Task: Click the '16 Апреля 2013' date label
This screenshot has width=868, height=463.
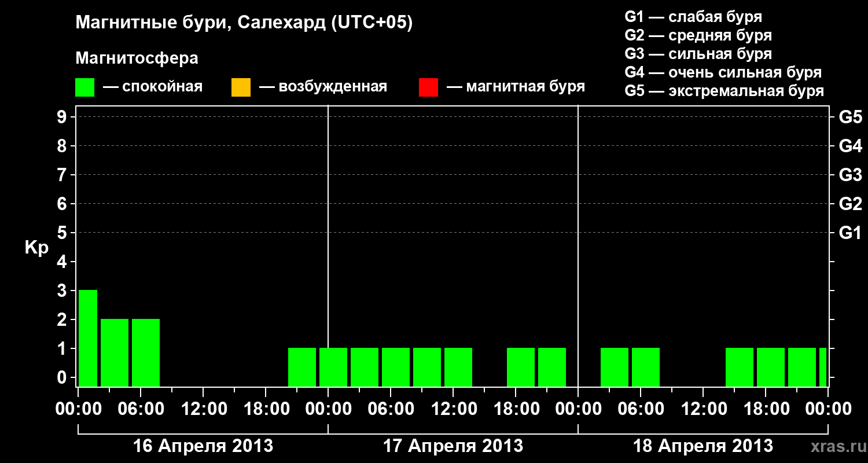Action: tap(203, 446)
